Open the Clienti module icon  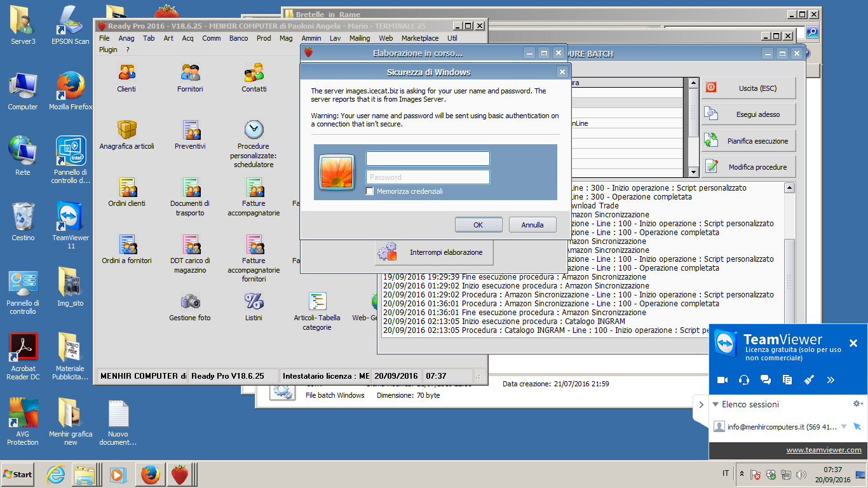[x=126, y=72]
